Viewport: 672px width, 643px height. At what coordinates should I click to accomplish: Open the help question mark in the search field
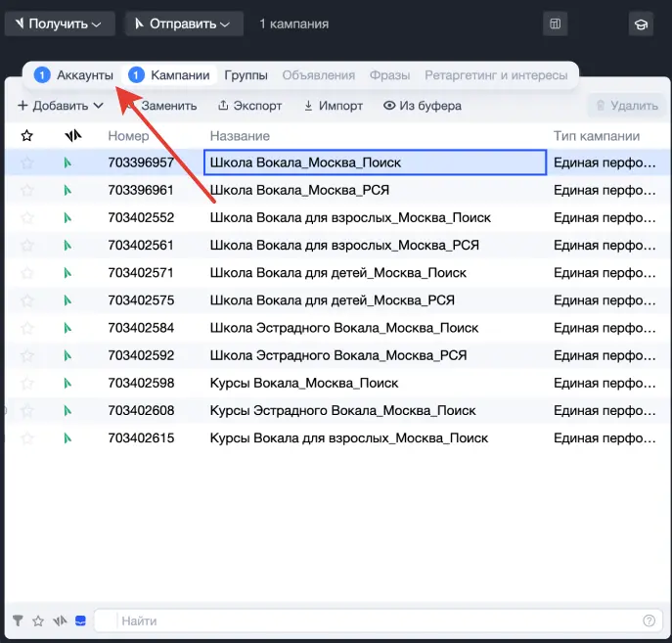649,620
